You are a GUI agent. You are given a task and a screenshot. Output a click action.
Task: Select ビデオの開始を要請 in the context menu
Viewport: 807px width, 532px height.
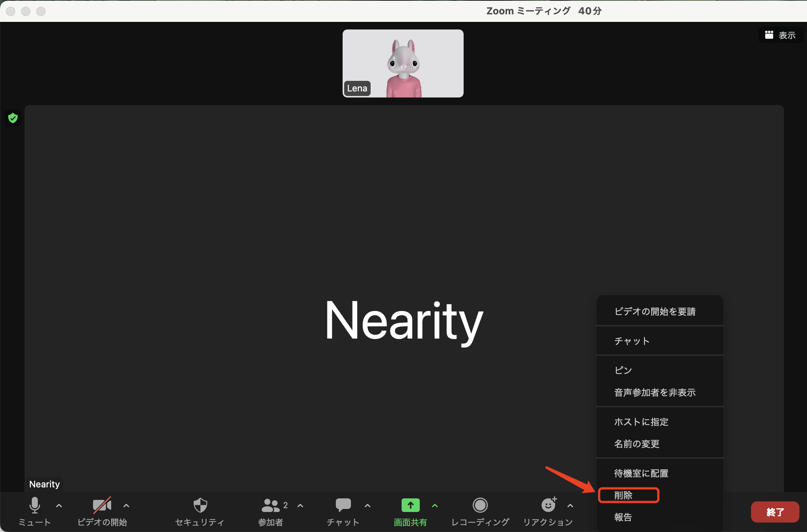coord(660,311)
